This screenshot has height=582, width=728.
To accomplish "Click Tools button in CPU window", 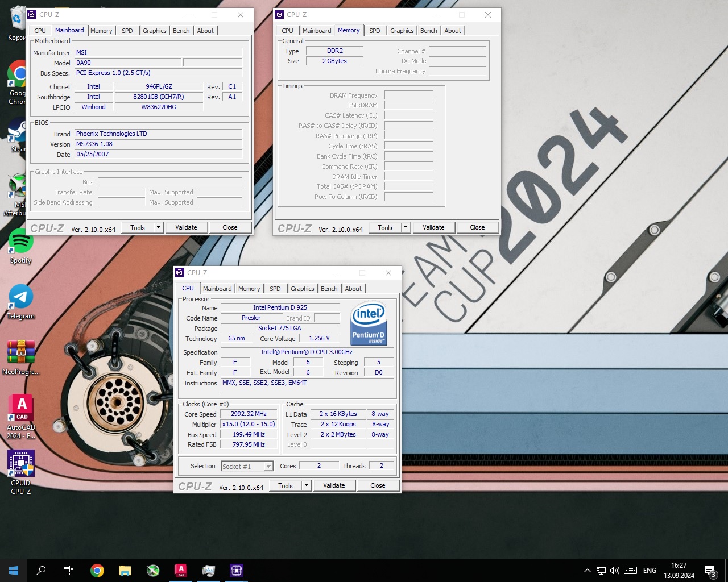I will tap(286, 485).
